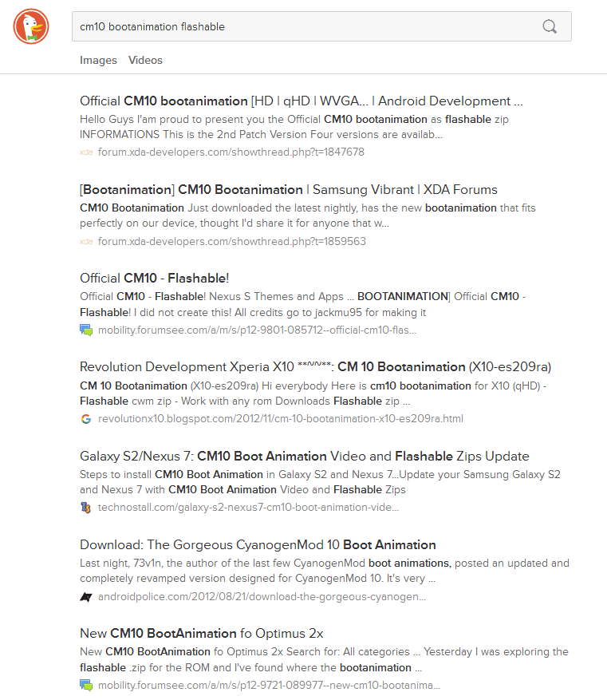Open Revolution Development Xperia X10 result title

click(x=315, y=367)
